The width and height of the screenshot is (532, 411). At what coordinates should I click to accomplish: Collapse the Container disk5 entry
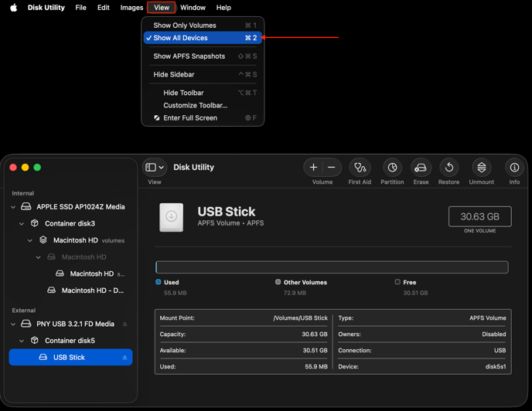coord(22,341)
